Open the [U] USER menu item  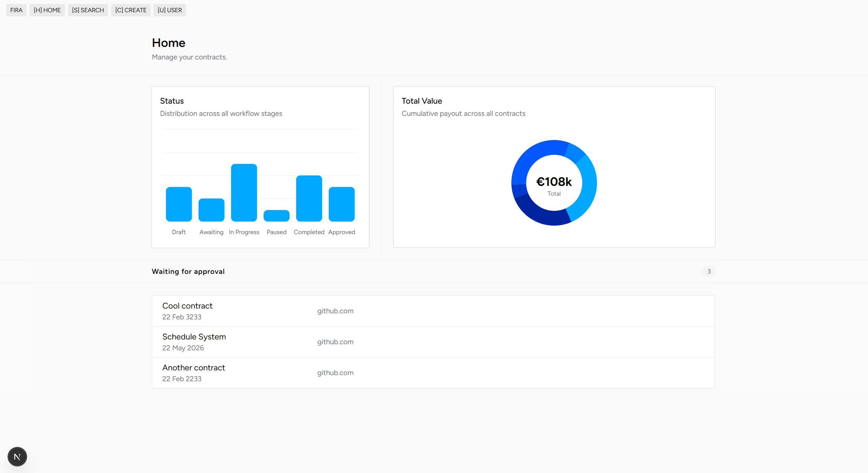point(169,10)
